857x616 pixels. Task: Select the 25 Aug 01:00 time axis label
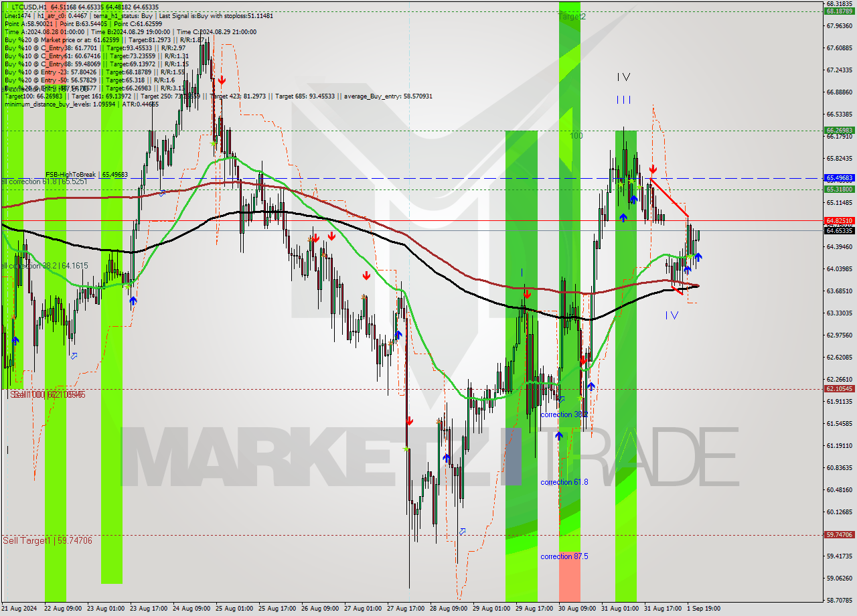(x=234, y=609)
